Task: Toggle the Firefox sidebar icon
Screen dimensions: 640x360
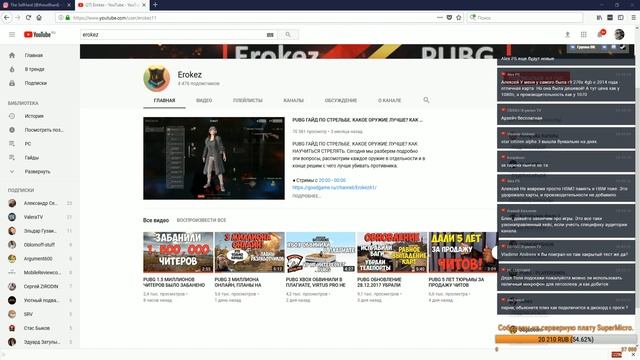Action: [621, 18]
